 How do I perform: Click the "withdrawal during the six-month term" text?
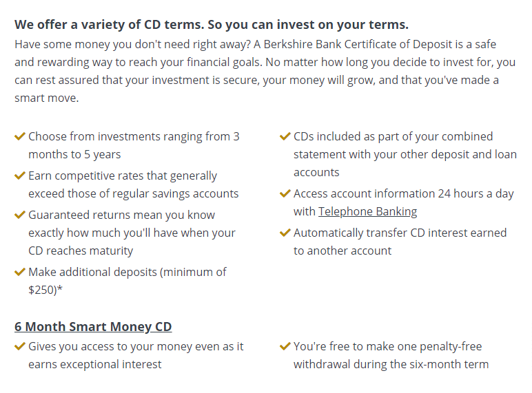391,365
